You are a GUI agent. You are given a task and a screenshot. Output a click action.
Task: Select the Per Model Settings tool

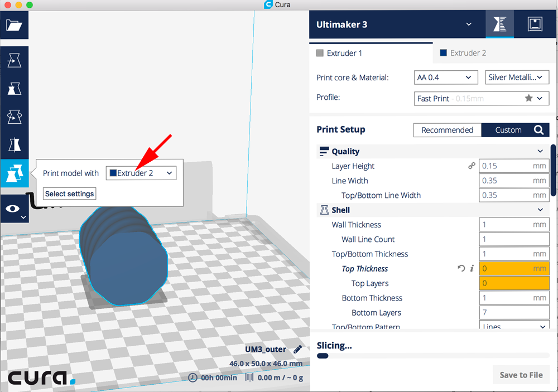[15, 173]
